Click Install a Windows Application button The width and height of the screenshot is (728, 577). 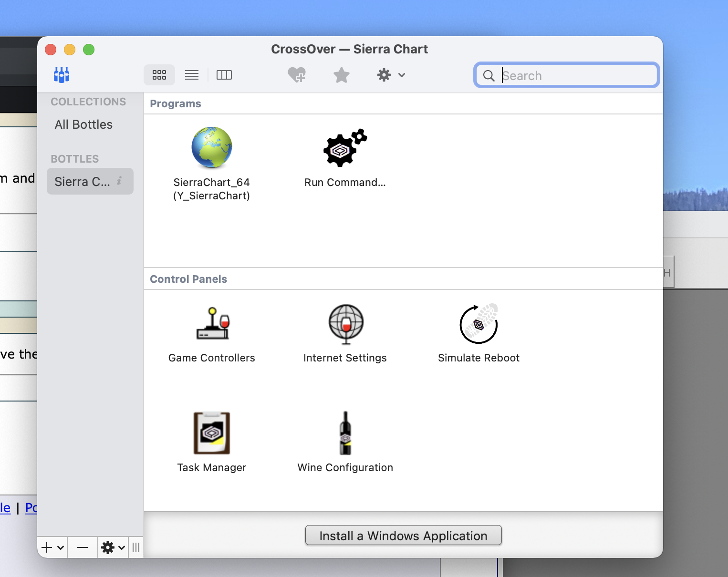pos(404,536)
